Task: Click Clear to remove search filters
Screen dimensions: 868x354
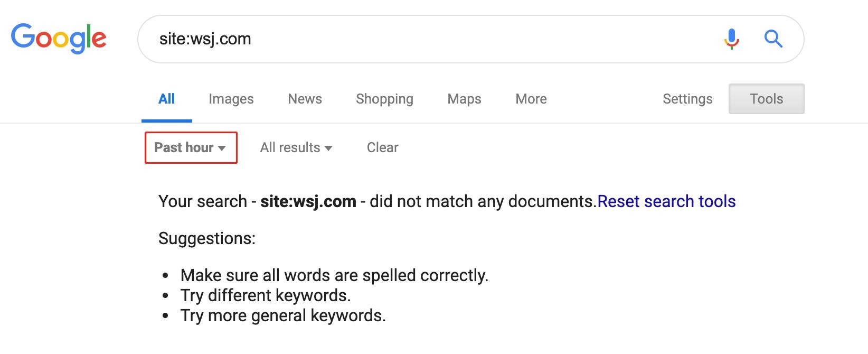Action: point(382,147)
